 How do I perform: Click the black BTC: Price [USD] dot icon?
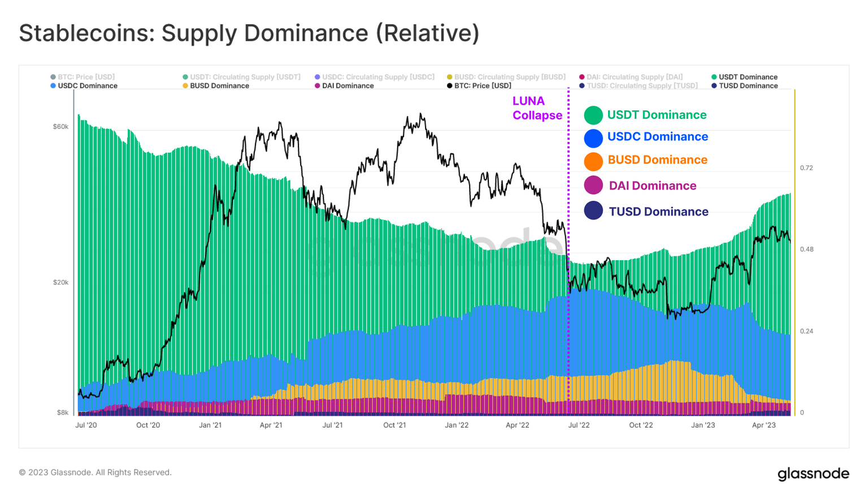[x=450, y=85]
